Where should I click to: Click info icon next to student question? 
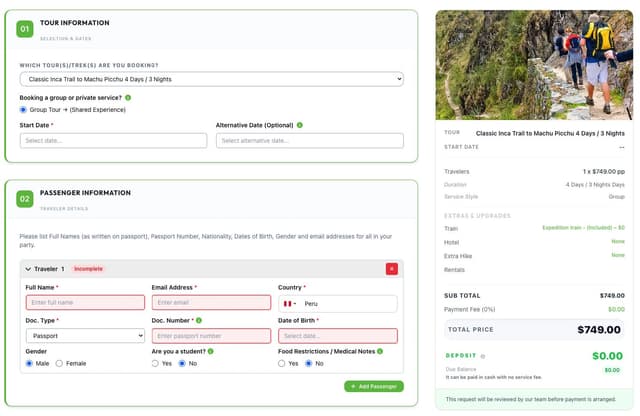pos(211,351)
